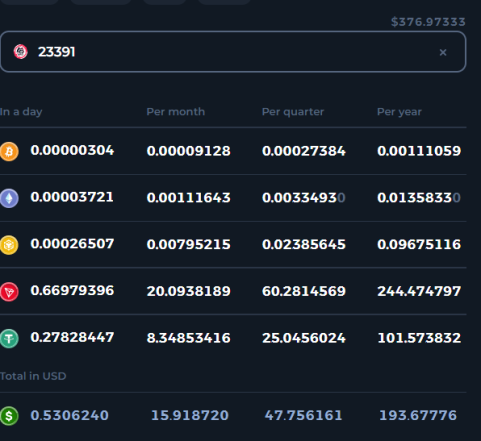Select the Per month column header
This screenshot has width=481, height=441.
(x=176, y=112)
